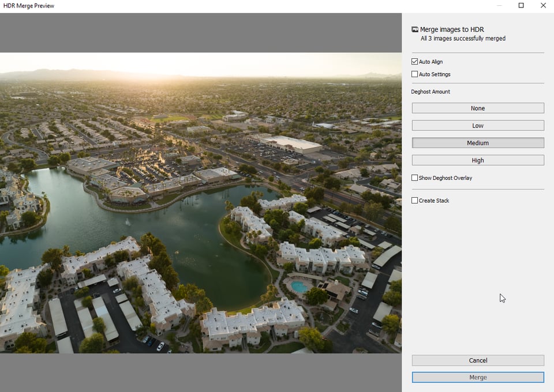This screenshot has height=392, width=554.
Task: Click the 'Merge images to HDR' heading
Action: (x=452, y=29)
